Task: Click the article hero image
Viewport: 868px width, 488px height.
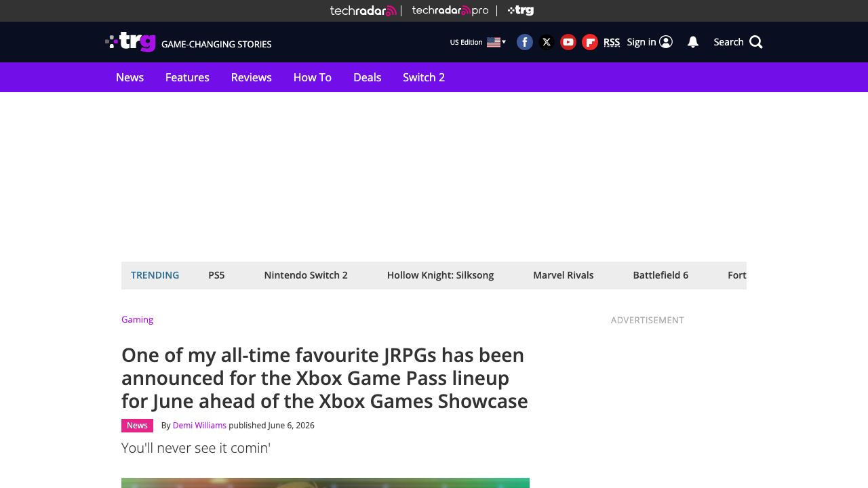Action: [x=325, y=483]
